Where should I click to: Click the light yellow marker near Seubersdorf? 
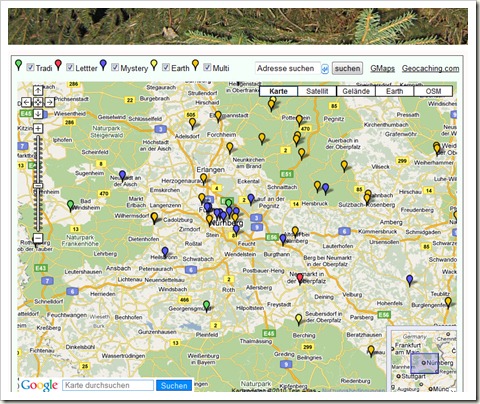(x=299, y=319)
